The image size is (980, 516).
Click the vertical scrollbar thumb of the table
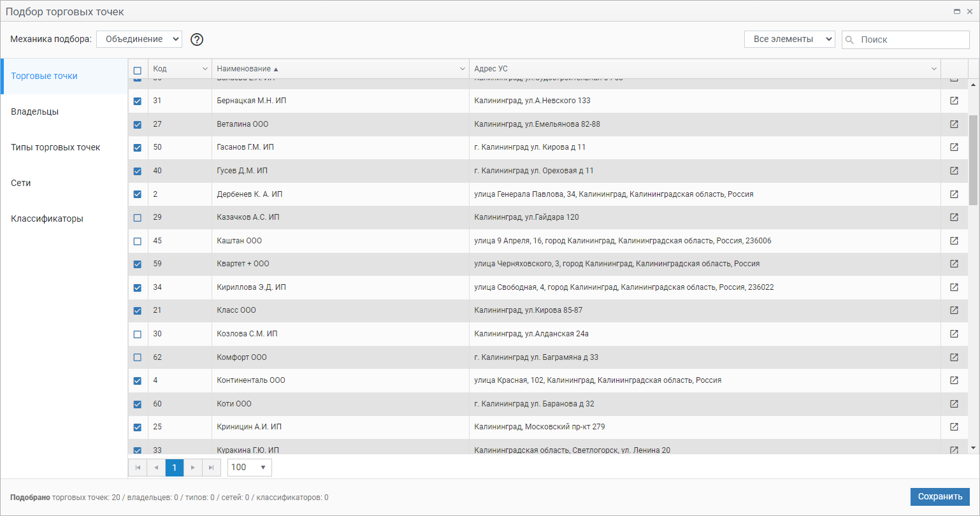tap(973, 159)
